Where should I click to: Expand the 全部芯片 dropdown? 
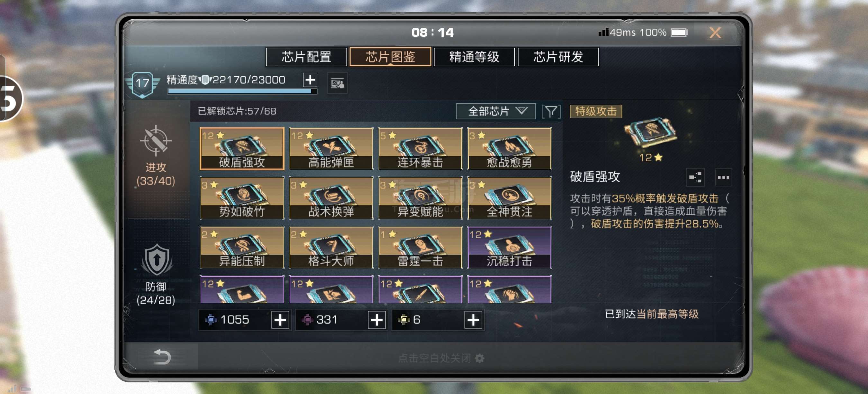(496, 111)
